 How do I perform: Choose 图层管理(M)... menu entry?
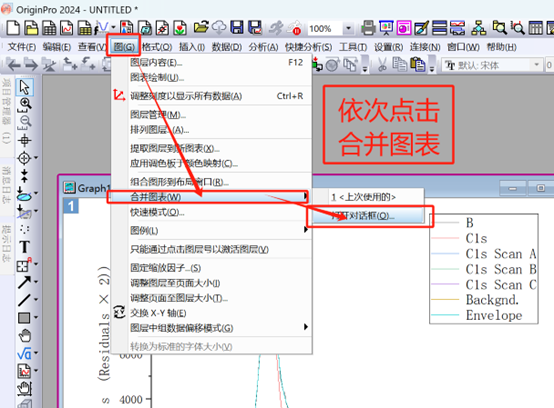click(211, 114)
